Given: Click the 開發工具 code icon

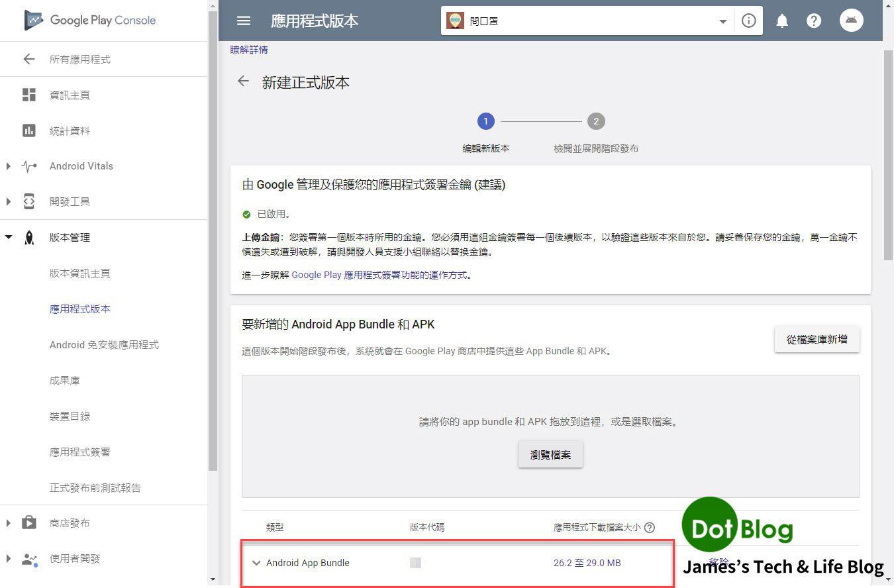Looking at the screenshot, I should 28,201.
